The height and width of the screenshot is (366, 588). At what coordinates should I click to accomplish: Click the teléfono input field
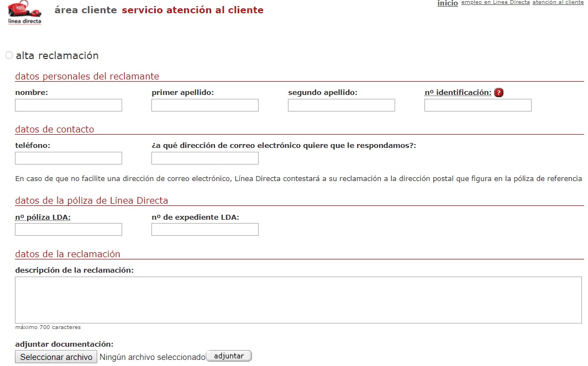point(69,158)
